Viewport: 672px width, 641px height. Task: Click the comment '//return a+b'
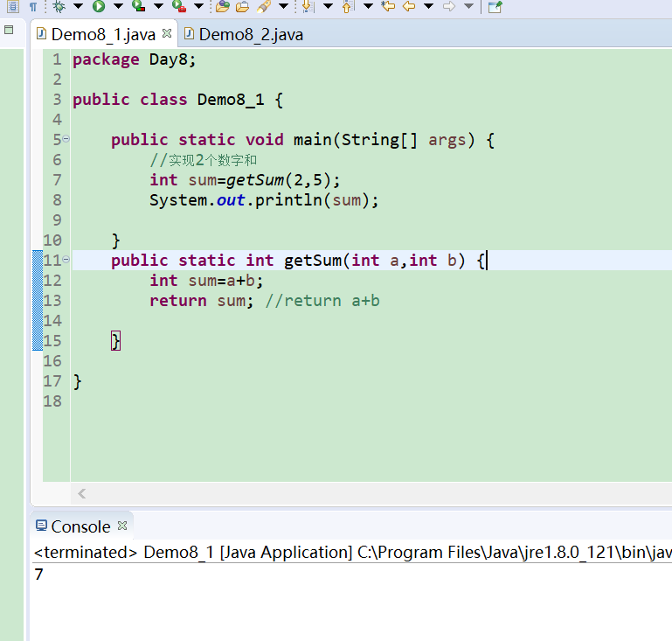pyautogui.click(x=322, y=301)
